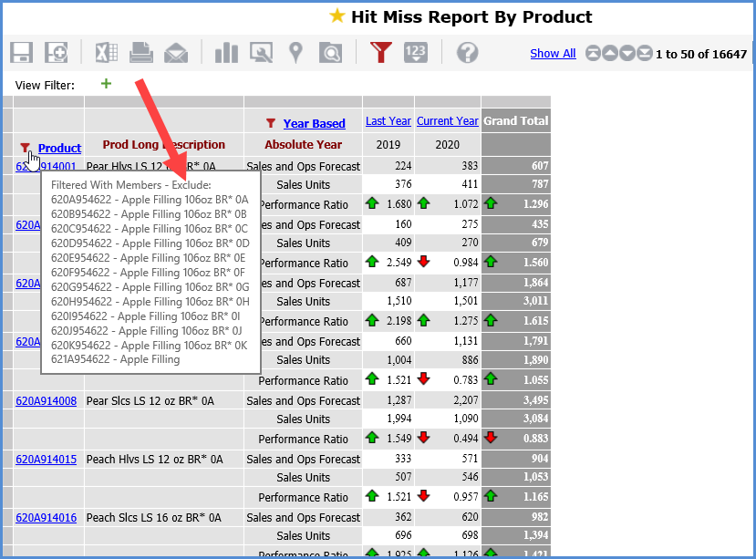The image size is (756, 559).
Task: Open product 620A914015 link
Action: [x=47, y=460]
